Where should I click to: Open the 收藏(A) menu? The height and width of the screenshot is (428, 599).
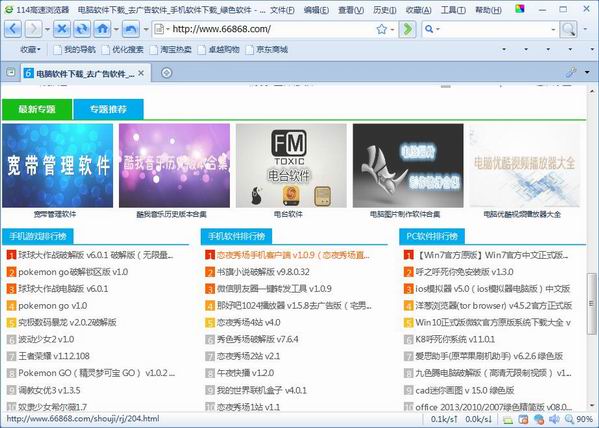click(419, 10)
